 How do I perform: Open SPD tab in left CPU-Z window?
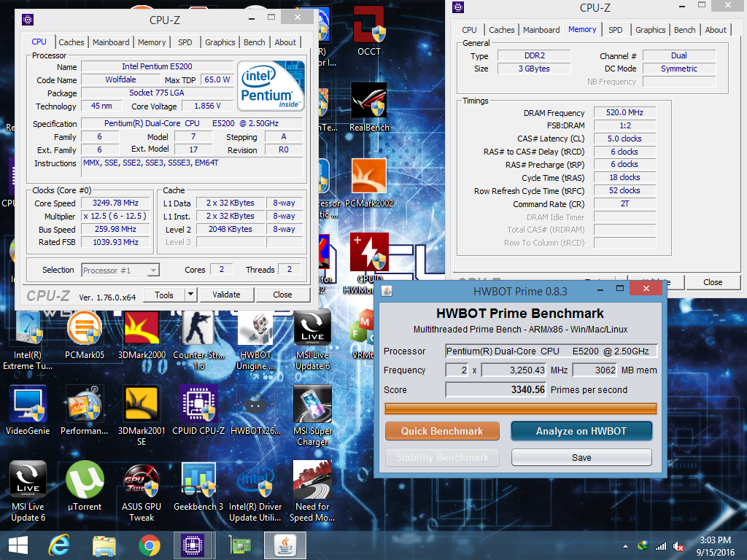point(185,42)
